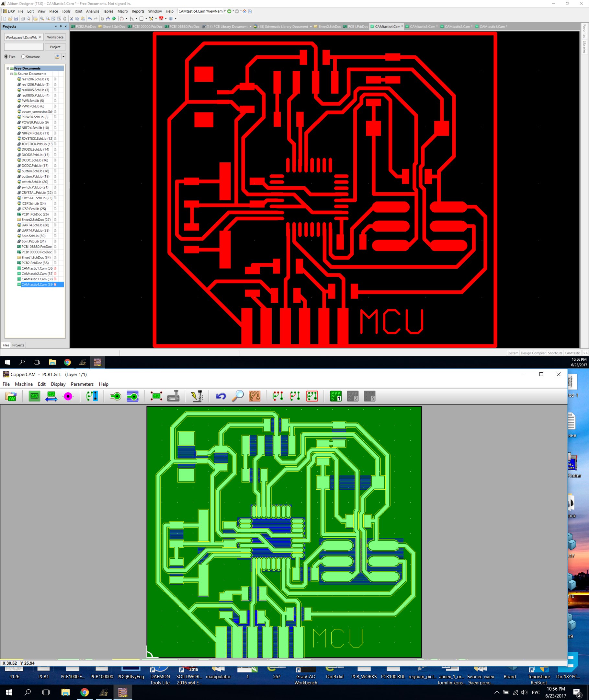Click Altium print icon

[x=23, y=19]
